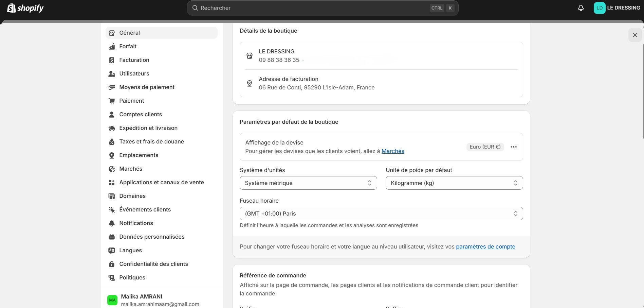644x308 pixels.
Task: Open Forfait settings section
Action: [162, 46]
